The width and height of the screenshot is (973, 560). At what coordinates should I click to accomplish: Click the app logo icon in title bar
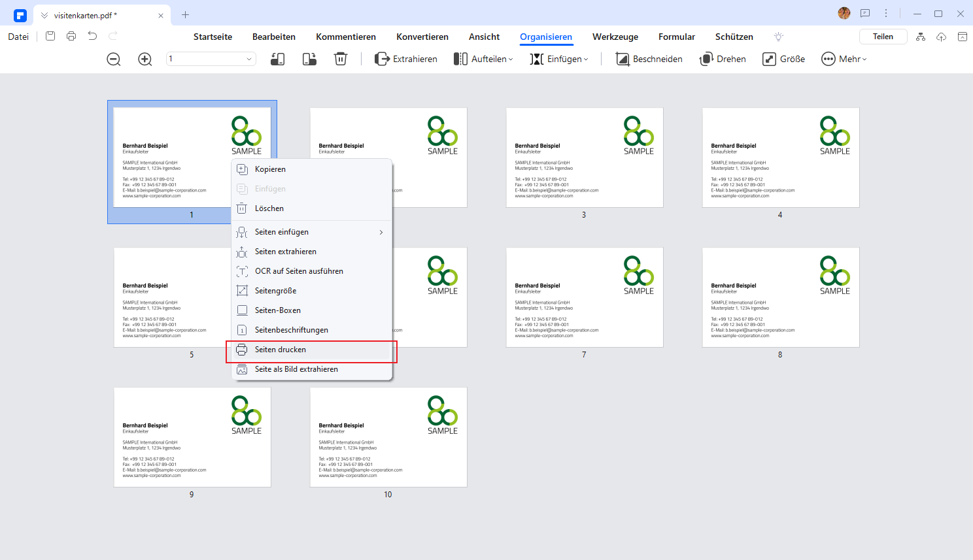pos(20,15)
